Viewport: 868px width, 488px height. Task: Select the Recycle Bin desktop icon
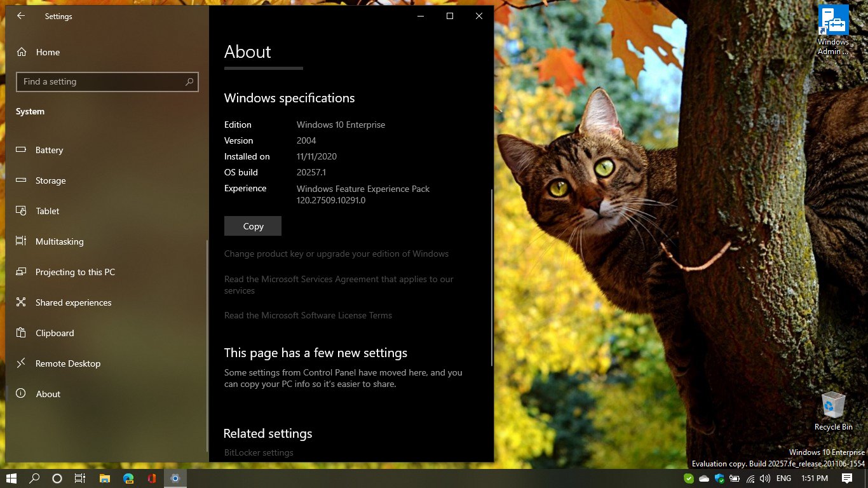pos(833,410)
